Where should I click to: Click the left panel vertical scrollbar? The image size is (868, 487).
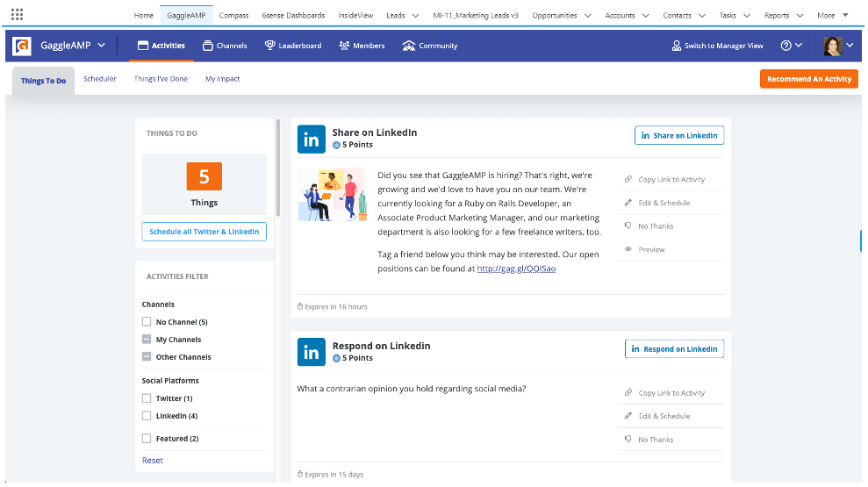pos(278,168)
